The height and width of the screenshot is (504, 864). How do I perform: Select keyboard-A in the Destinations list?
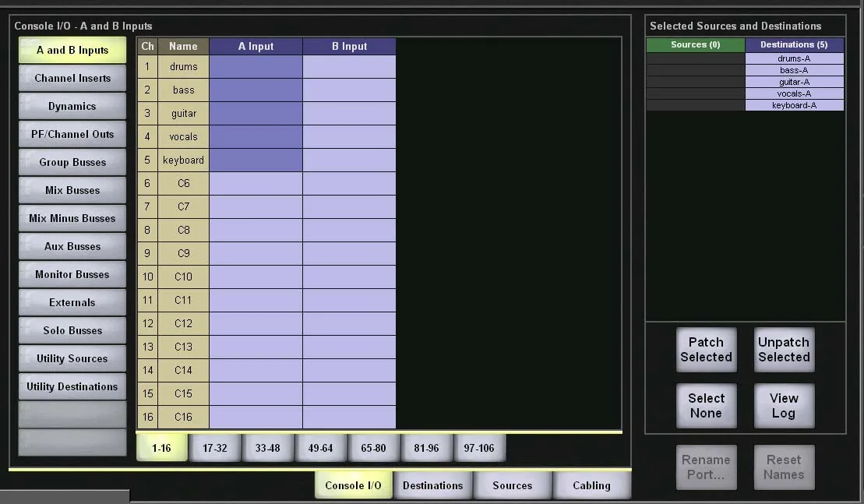click(795, 105)
